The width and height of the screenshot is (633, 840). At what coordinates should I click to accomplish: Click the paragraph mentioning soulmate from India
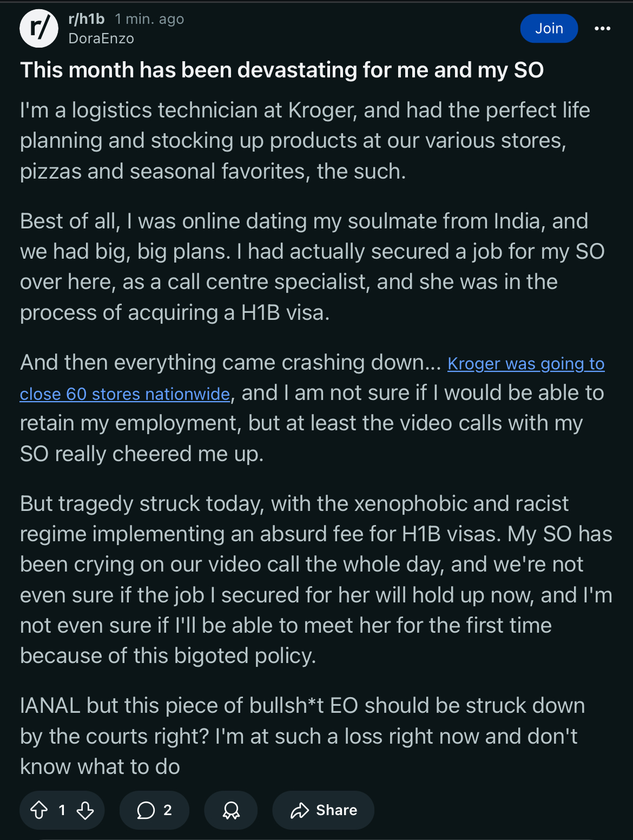pyautogui.click(x=312, y=267)
